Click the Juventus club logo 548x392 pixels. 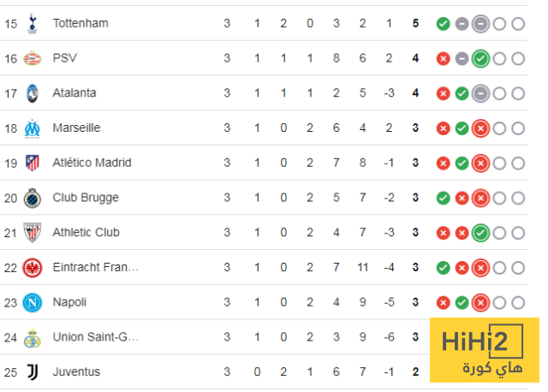tap(33, 372)
